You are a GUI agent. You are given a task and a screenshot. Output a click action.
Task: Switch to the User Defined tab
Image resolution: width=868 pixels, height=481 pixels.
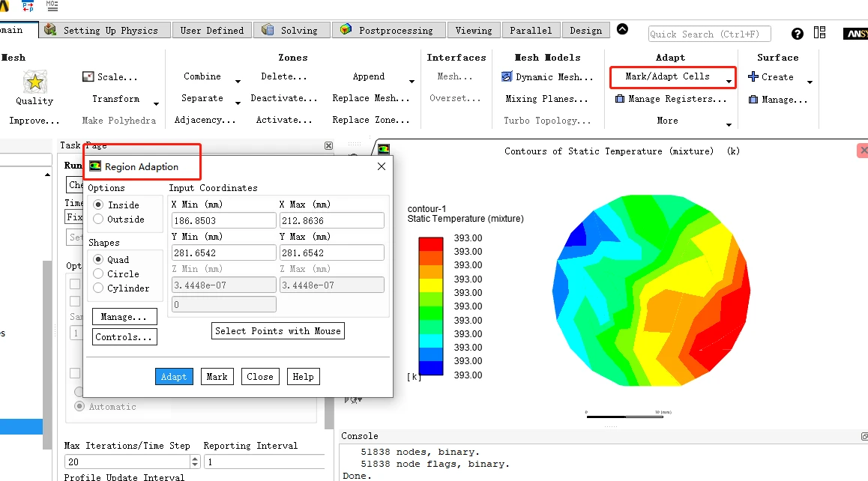point(212,31)
